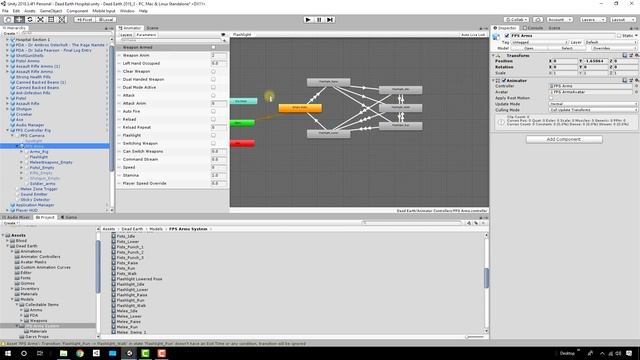
Task: Click the Pause playback button
Action: coord(319,20)
